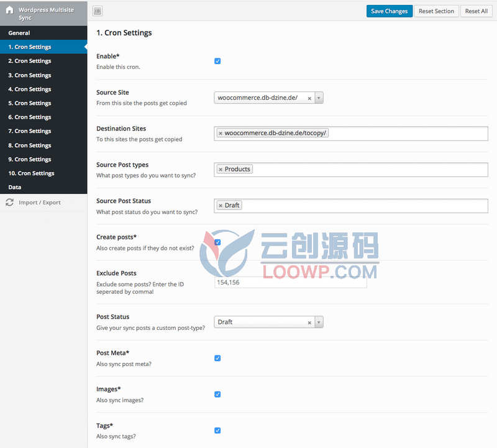The height and width of the screenshot is (448, 497).
Task: Click the Reset All button
Action: (x=476, y=11)
